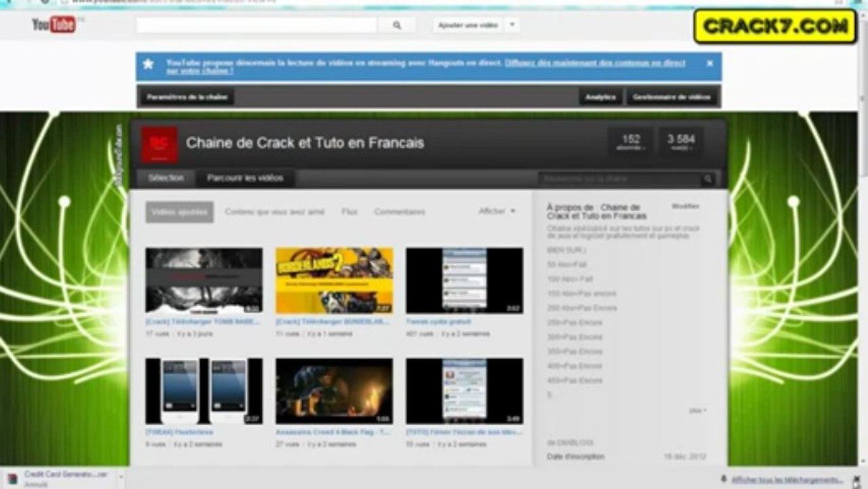
Task: Click the channel title Chaine de Crack et Tuto
Action: click(x=305, y=143)
